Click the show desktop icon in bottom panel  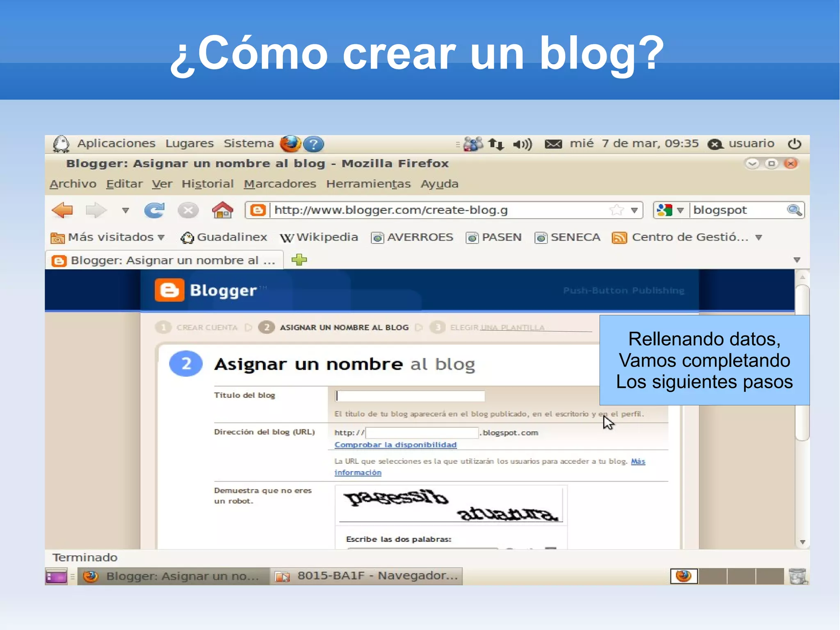coord(56,577)
